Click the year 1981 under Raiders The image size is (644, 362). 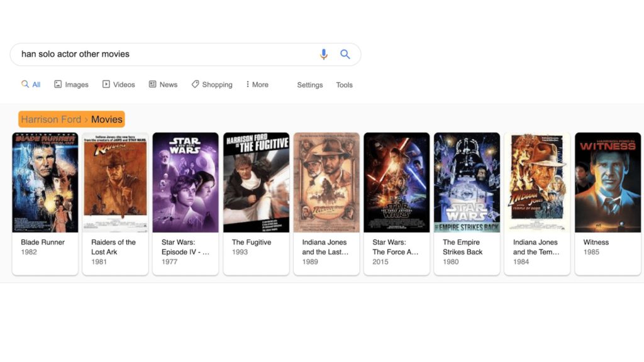(x=99, y=262)
